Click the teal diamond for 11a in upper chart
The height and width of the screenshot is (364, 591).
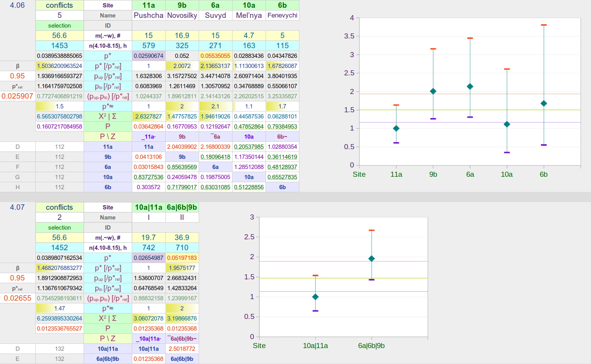396,129
